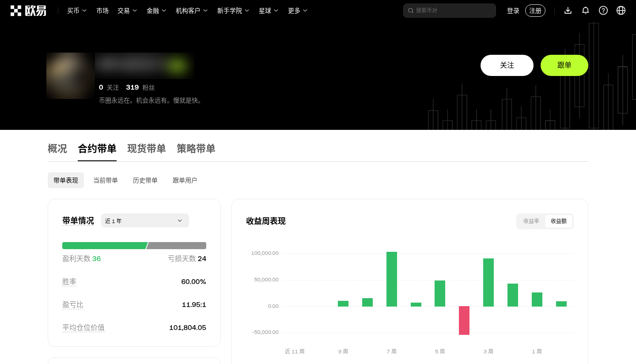Screen dimensions: 636x364
Task: Expand the 机构客户 menu
Action: (192, 11)
